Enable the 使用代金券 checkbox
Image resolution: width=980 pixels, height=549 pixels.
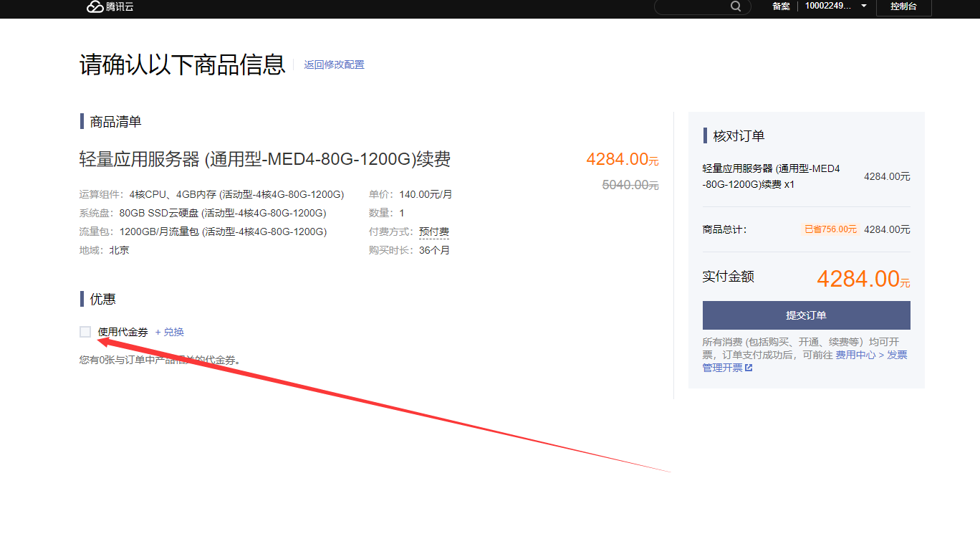85,332
